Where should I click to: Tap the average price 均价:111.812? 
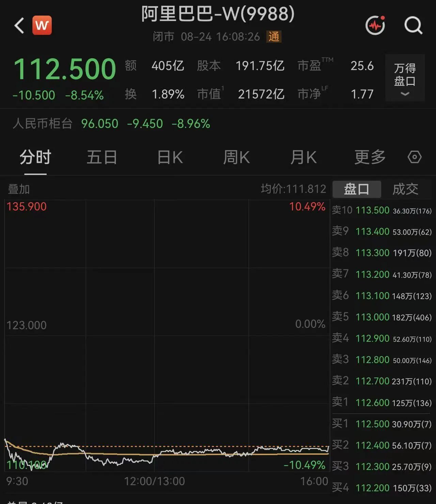coord(294,189)
